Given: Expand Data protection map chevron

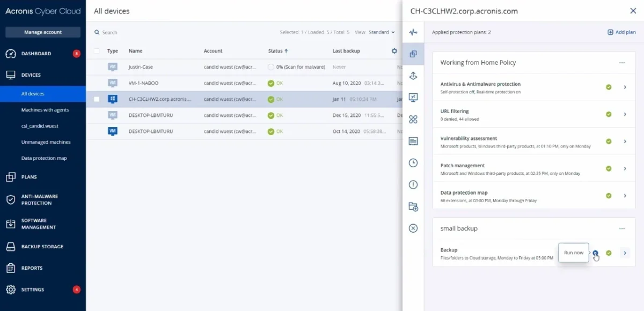Looking at the screenshot, I should [x=625, y=196].
